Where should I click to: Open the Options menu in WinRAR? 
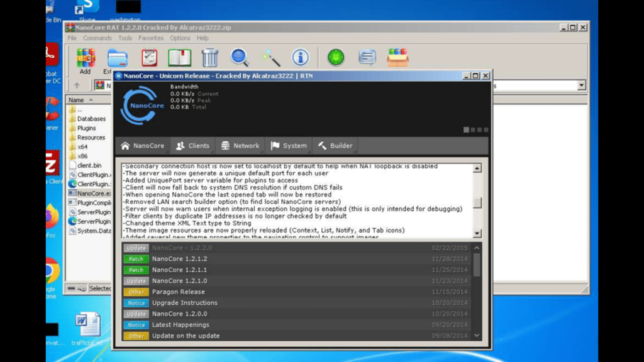point(180,38)
